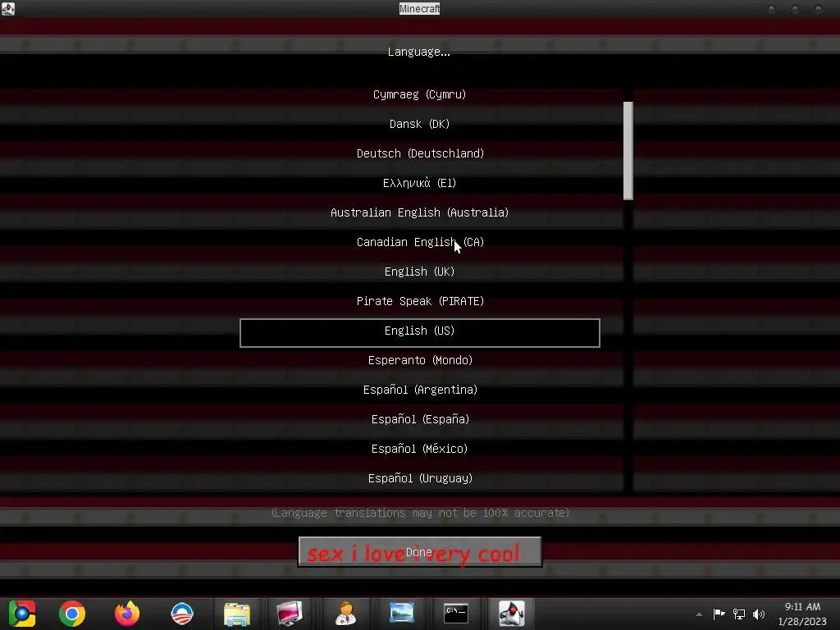Viewport: 840px width, 630px height.
Task: Select Español (México) language
Action: 419,449
